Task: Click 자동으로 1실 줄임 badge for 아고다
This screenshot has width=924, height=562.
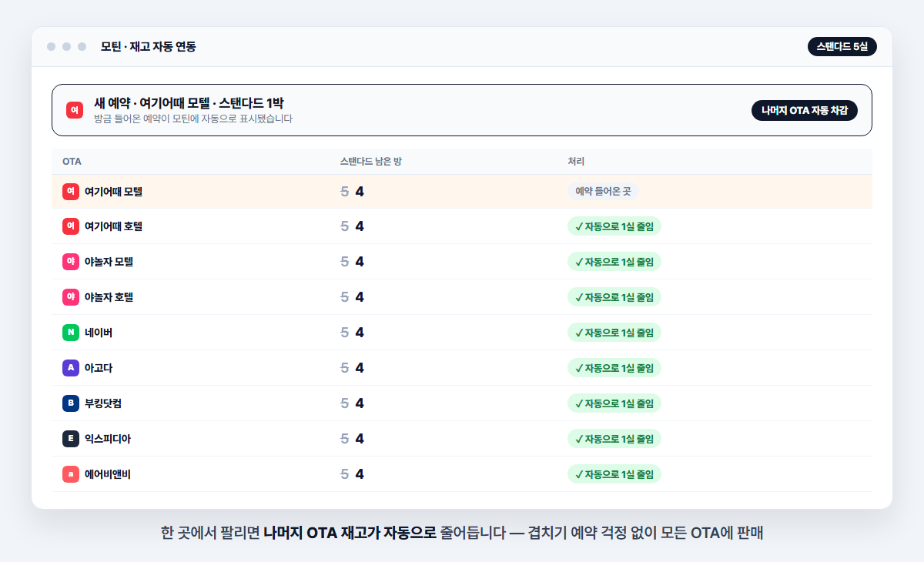Action: coord(614,368)
